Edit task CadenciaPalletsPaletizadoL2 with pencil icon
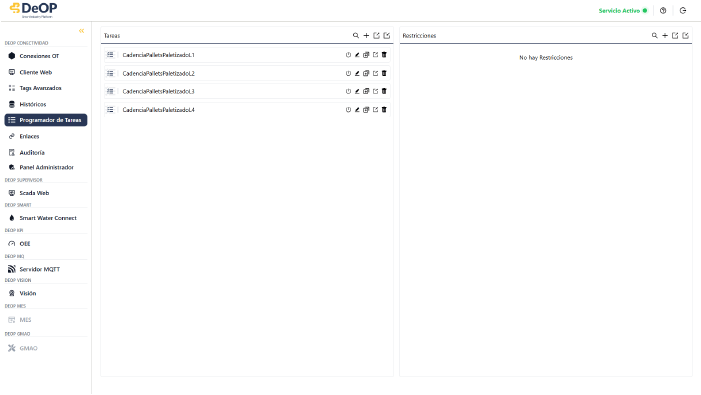This screenshot has height=395, width=701. 357,73
